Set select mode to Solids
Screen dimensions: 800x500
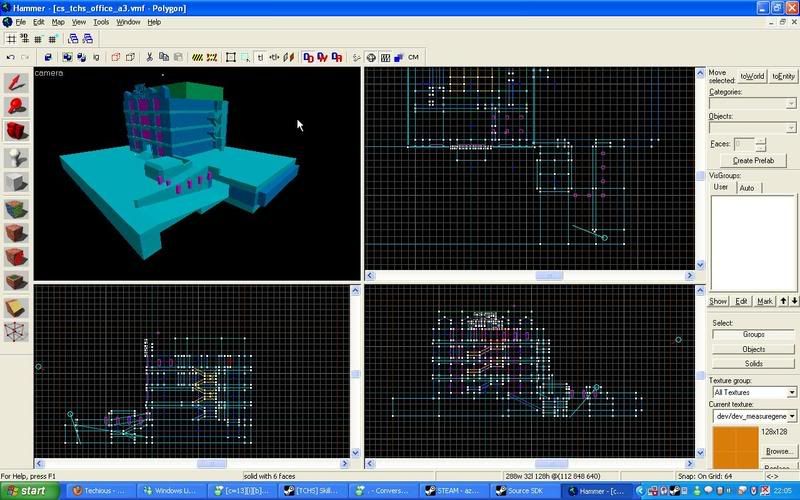(x=753, y=364)
